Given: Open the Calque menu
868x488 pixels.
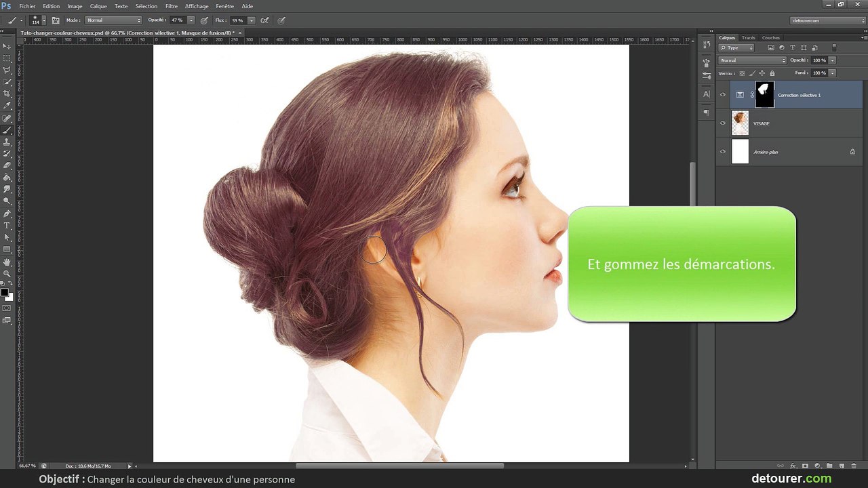Looking at the screenshot, I should pyautogui.click(x=98, y=6).
